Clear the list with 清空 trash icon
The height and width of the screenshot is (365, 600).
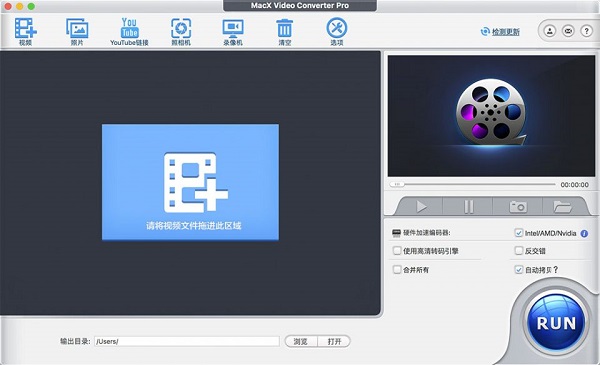click(x=285, y=31)
